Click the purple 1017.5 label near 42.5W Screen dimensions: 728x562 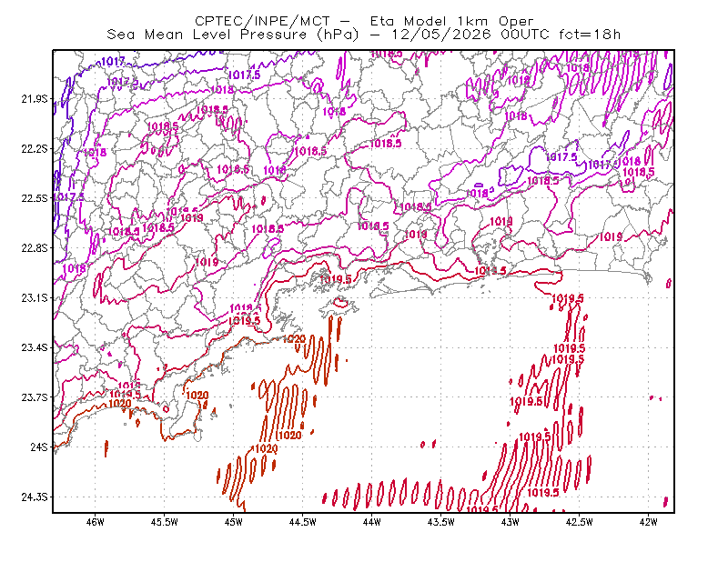click(x=561, y=156)
